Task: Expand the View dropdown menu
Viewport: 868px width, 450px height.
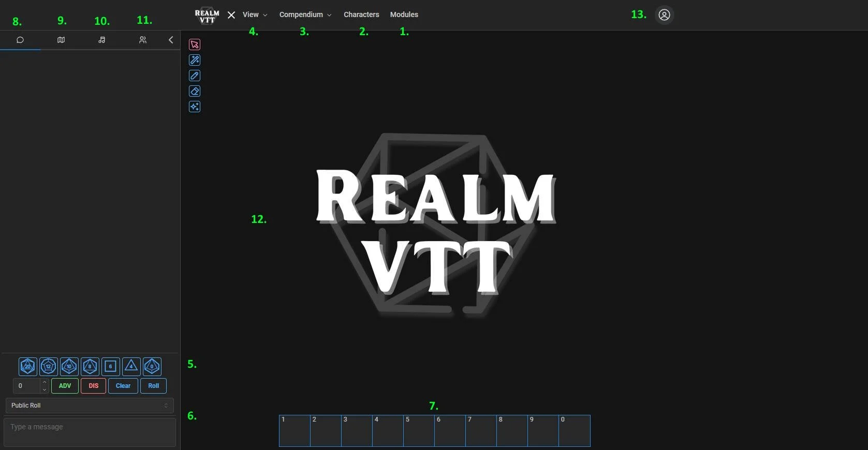Action: pyautogui.click(x=255, y=15)
